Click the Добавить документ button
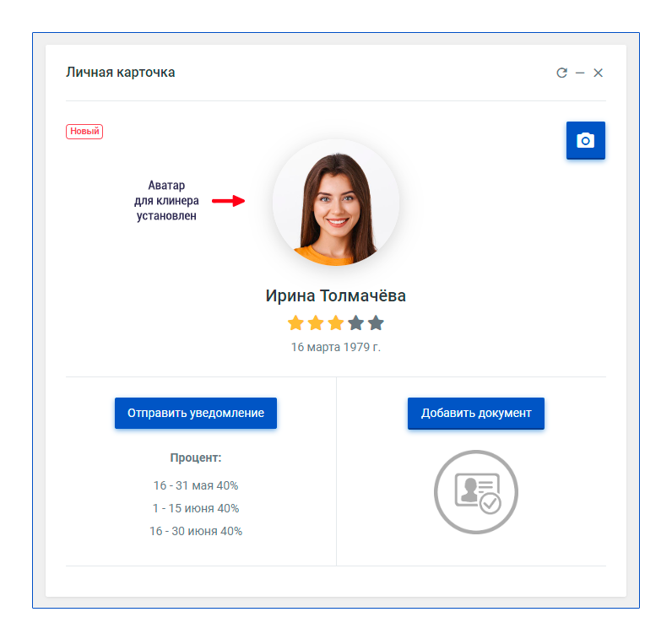The height and width of the screenshot is (639, 672). 475,413
